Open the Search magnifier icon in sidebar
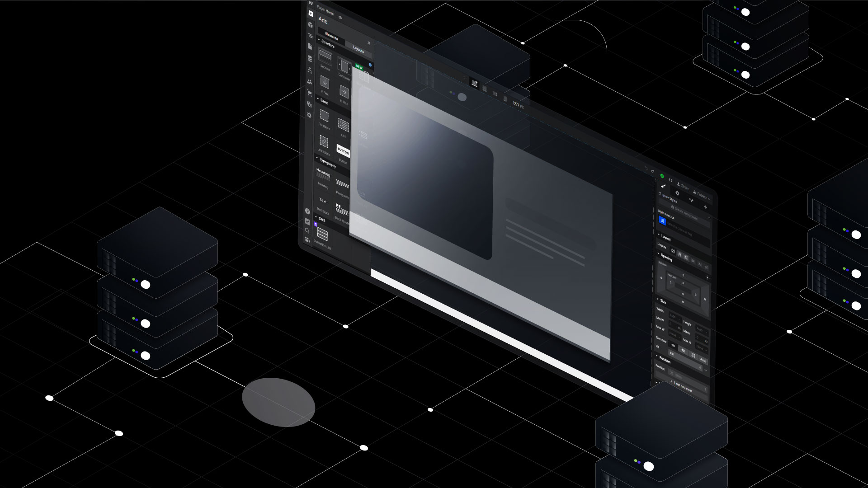The image size is (868, 488). click(307, 230)
